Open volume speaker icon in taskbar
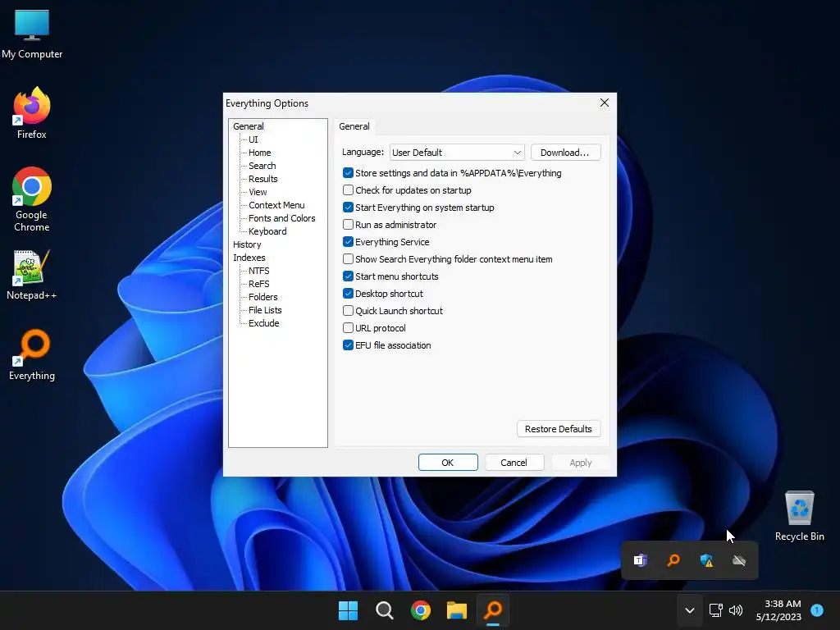 736,610
